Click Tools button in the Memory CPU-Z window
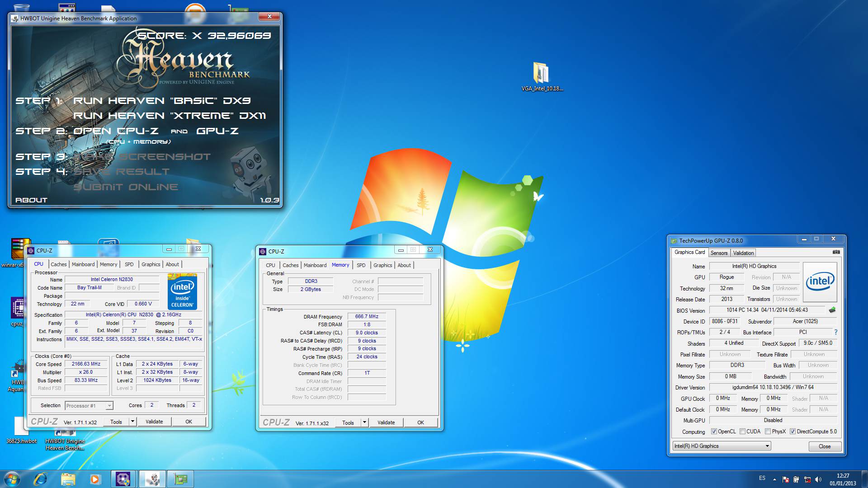 point(348,422)
